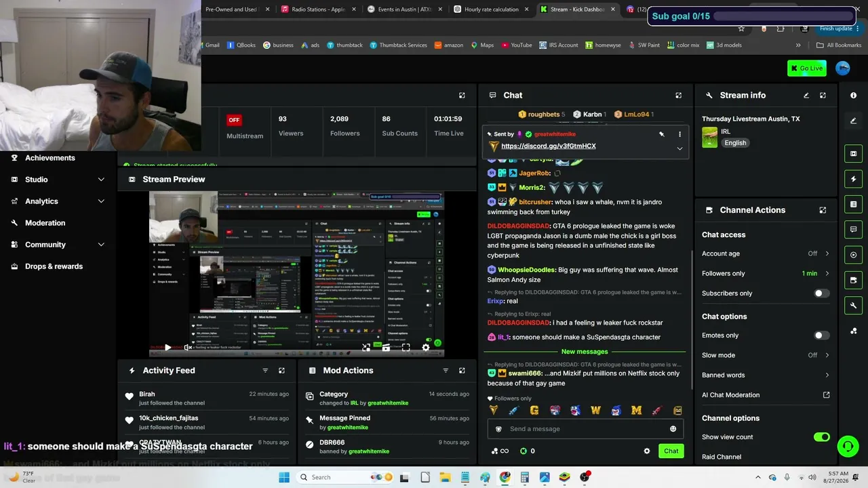Pop out the Channel Actions panel
Image resolution: width=868 pixels, height=488 pixels.
pyautogui.click(x=823, y=210)
